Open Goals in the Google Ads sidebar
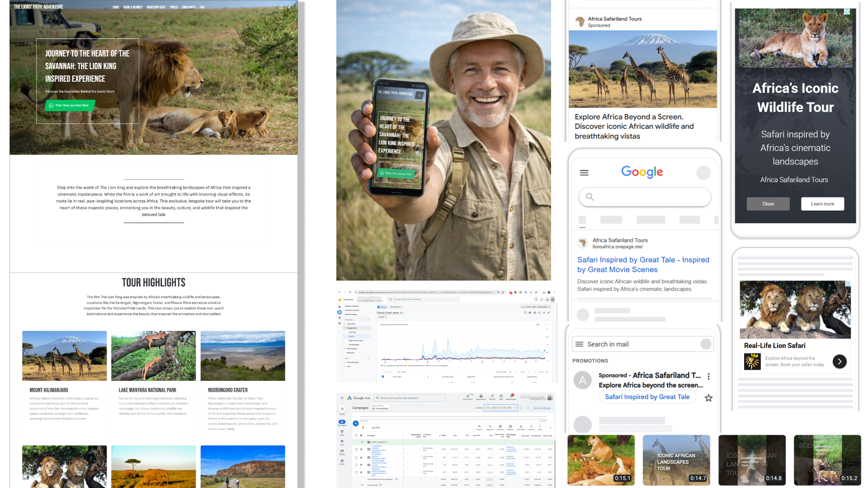Image resolution: width=868 pixels, height=488 pixels. click(342, 432)
